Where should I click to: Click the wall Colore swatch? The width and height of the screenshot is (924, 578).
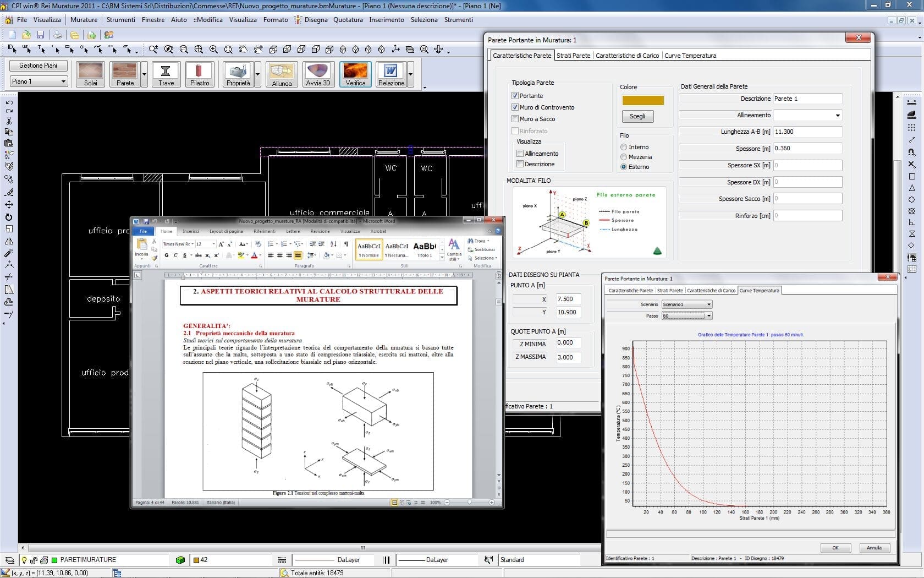[x=642, y=100]
